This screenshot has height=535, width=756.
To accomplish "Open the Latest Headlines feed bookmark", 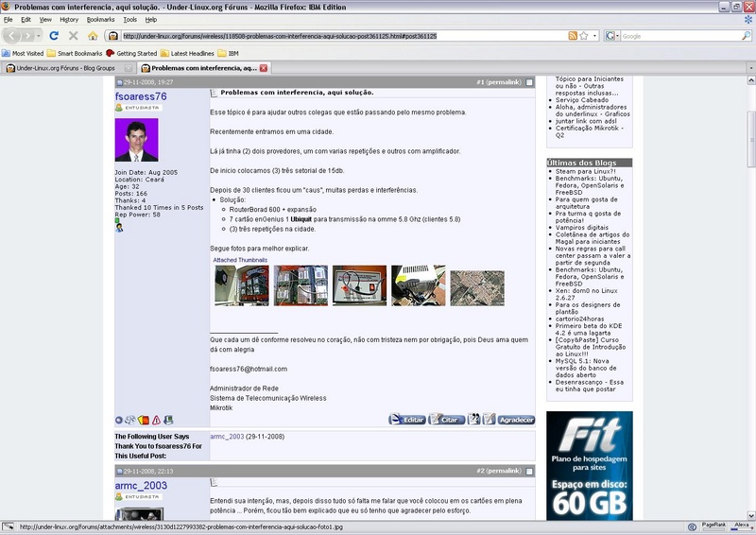I will 187,53.
